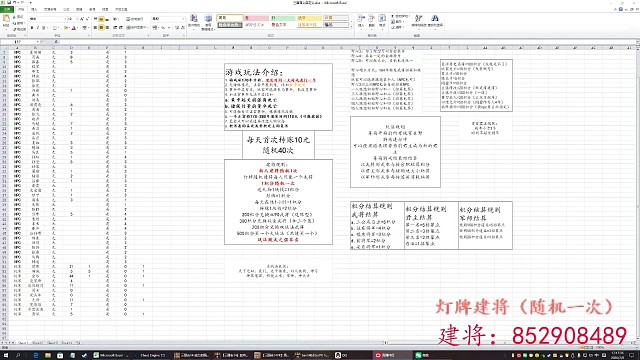This screenshot has height=360, width=640.
Task: Open the Microsoft Excel taskbar button
Action: 110,356
